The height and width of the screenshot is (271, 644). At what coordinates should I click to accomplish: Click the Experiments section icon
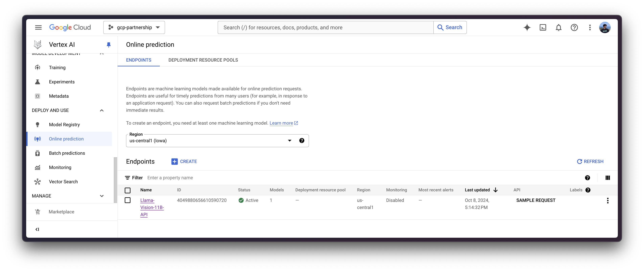tap(37, 82)
